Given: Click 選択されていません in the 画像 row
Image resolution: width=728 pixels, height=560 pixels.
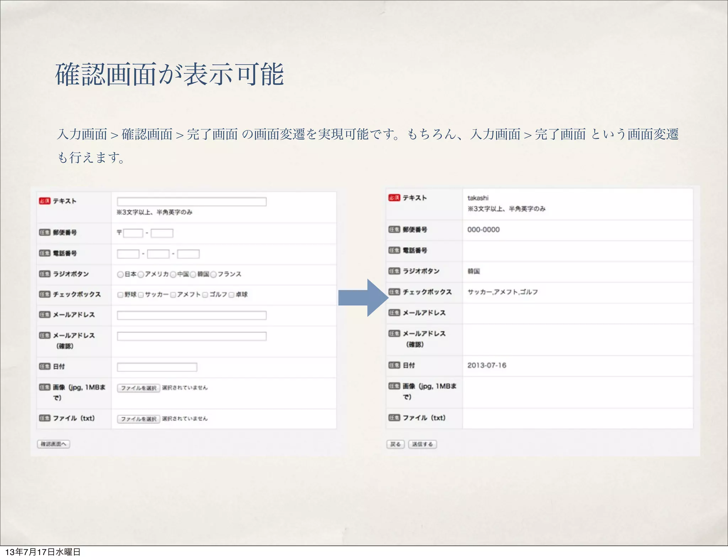Looking at the screenshot, I should [185, 388].
